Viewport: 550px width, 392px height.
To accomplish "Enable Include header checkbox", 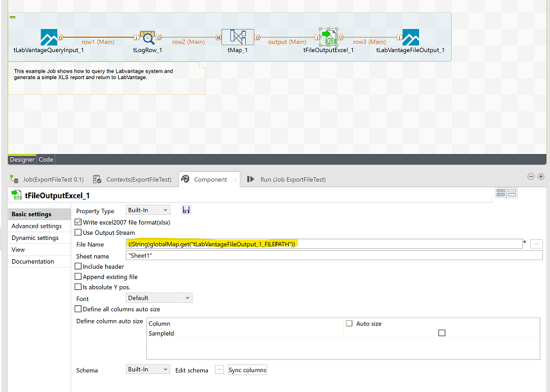I will tap(78, 266).
